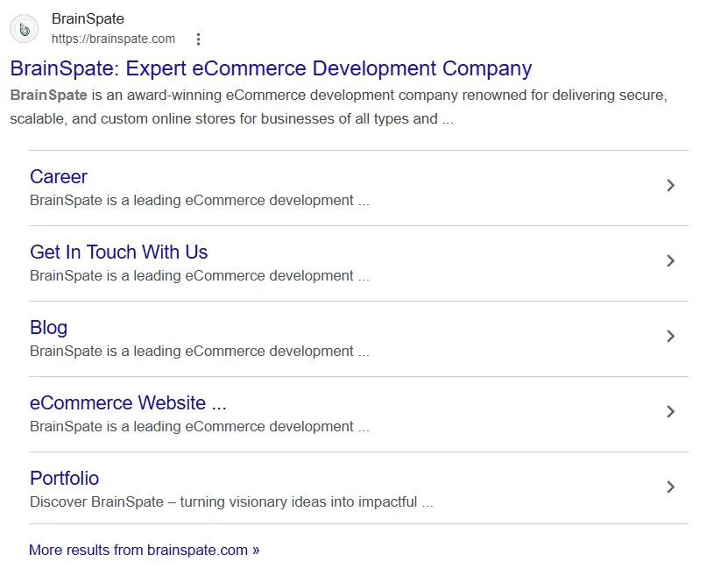Viewport: 728px width, 576px height.
Task: Click the description text under Blog
Action: click(199, 352)
